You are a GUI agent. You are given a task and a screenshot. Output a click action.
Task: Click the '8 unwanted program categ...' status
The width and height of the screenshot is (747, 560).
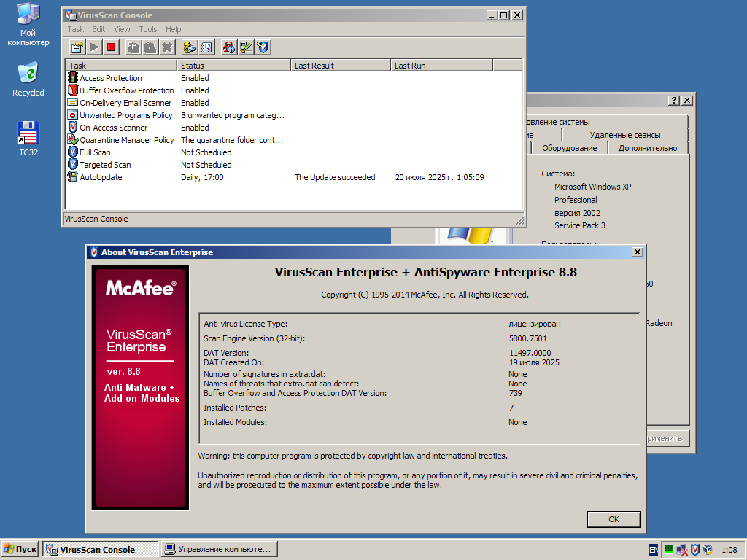(x=233, y=114)
